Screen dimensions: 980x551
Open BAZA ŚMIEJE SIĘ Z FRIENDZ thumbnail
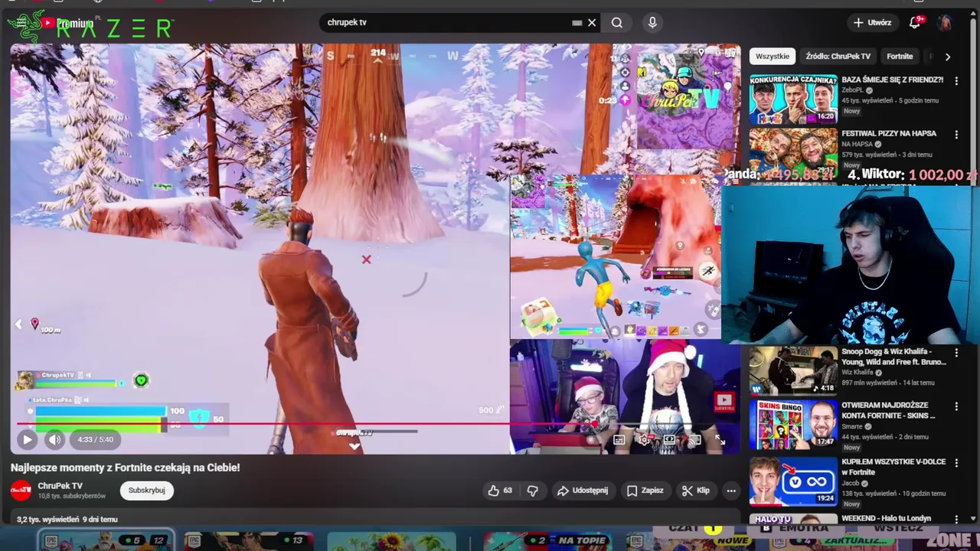pyautogui.click(x=793, y=99)
